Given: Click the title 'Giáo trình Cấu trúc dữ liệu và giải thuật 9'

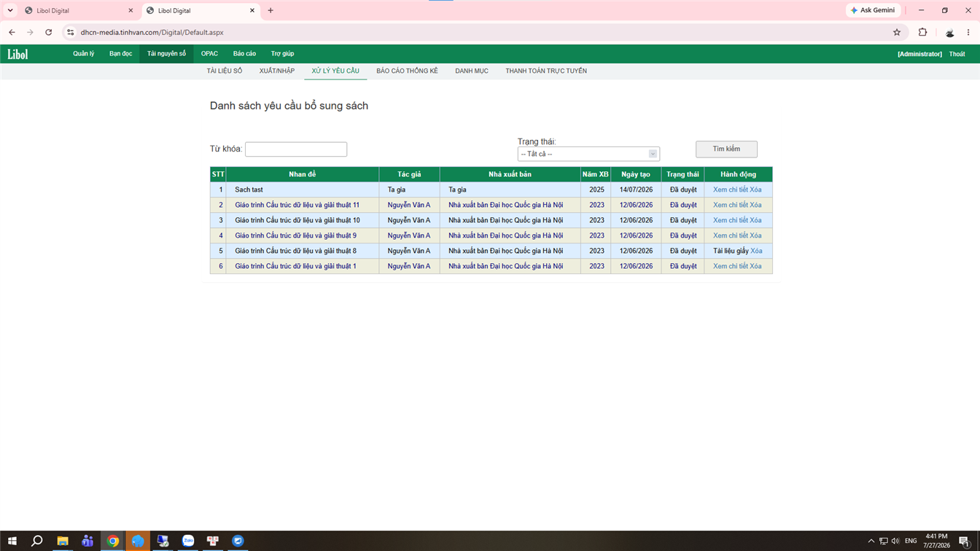Looking at the screenshot, I should point(295,235).
